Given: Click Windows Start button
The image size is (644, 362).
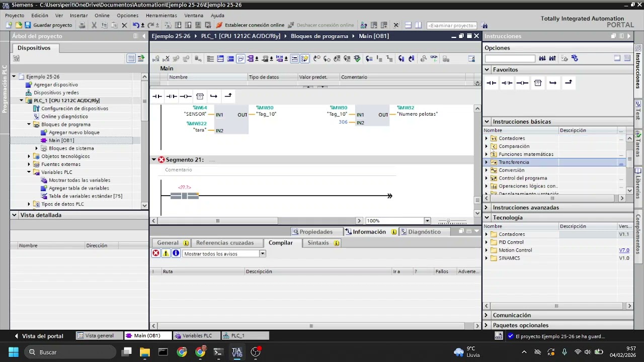Looking at the screenshot, I should click(x=13, y=352).
